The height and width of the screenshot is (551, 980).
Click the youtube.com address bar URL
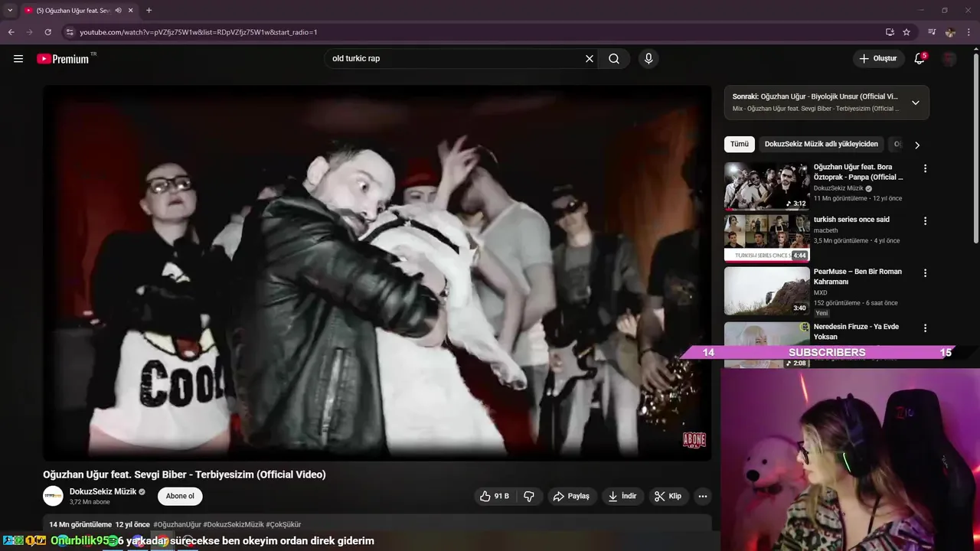[198, 32]
